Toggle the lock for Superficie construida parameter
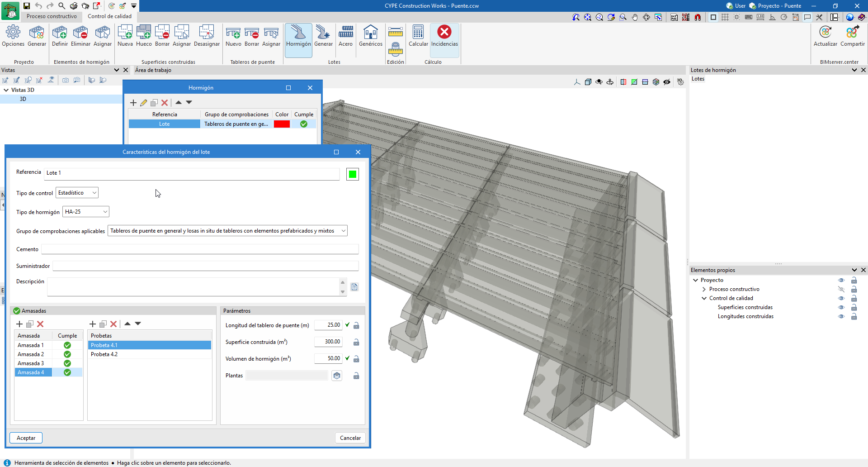The image size is (868, 467). (x=356, y=343)
